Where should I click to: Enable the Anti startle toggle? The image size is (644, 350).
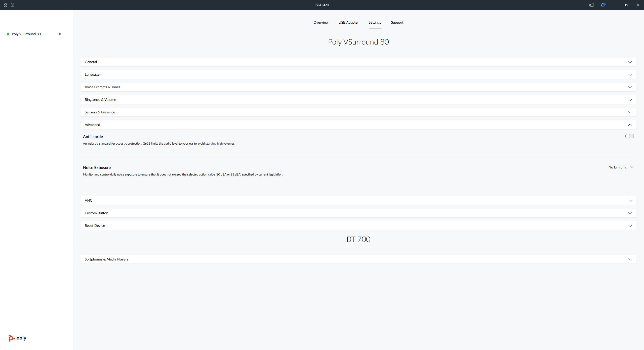(629, 136)
